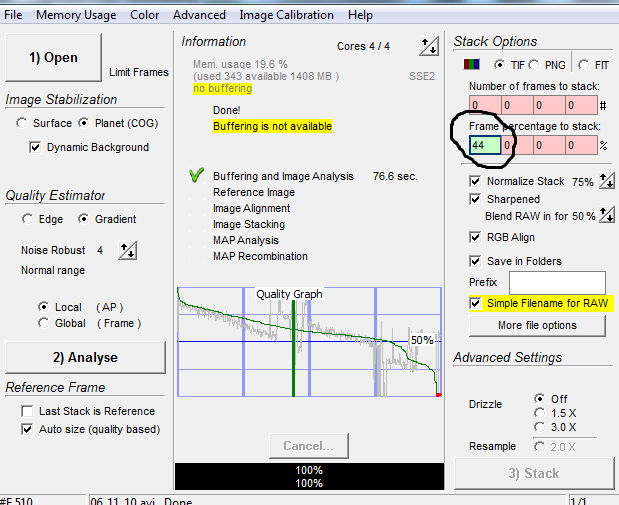Click the More file options button
The image size is (619, 505).
pyautogui.click(x=537, y=325)
